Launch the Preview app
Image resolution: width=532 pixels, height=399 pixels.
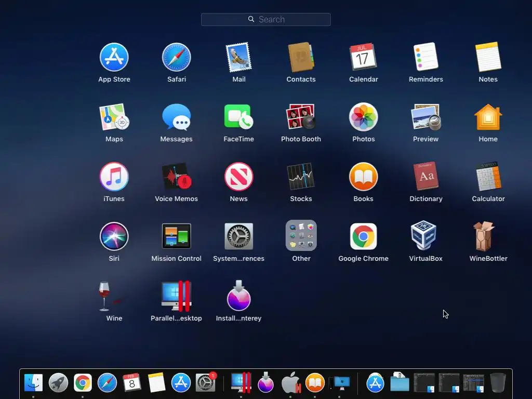pyautogui.click(x=426, y=117)
